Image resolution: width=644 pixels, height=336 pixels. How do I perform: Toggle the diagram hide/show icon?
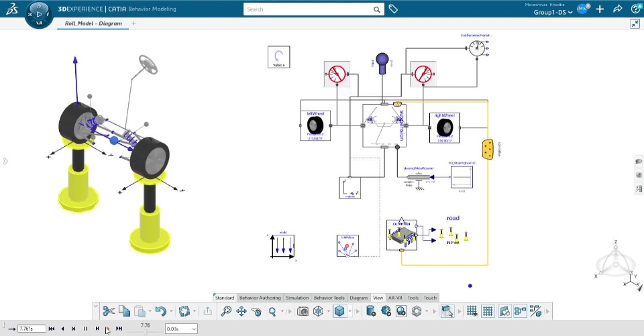tap(504, 311)
